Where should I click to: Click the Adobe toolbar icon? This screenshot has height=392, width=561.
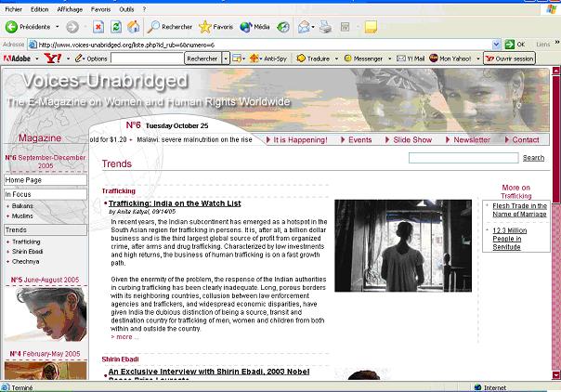[17, 59]
